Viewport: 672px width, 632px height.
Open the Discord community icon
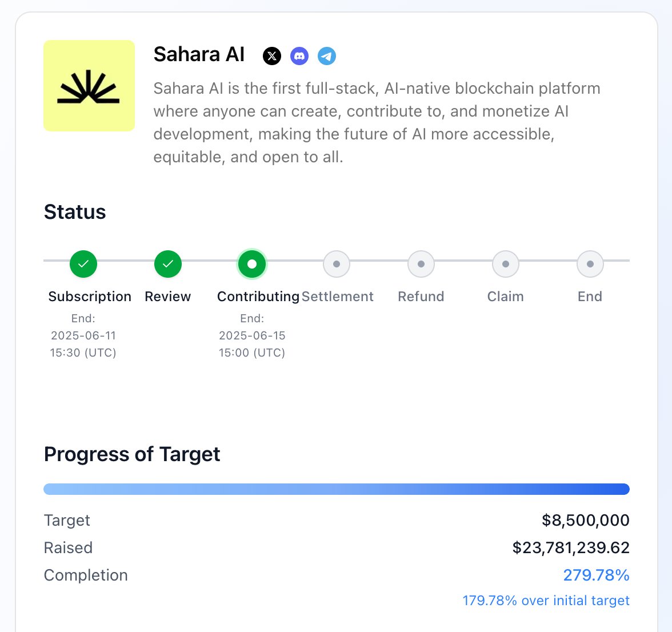(x=299, y=56)
